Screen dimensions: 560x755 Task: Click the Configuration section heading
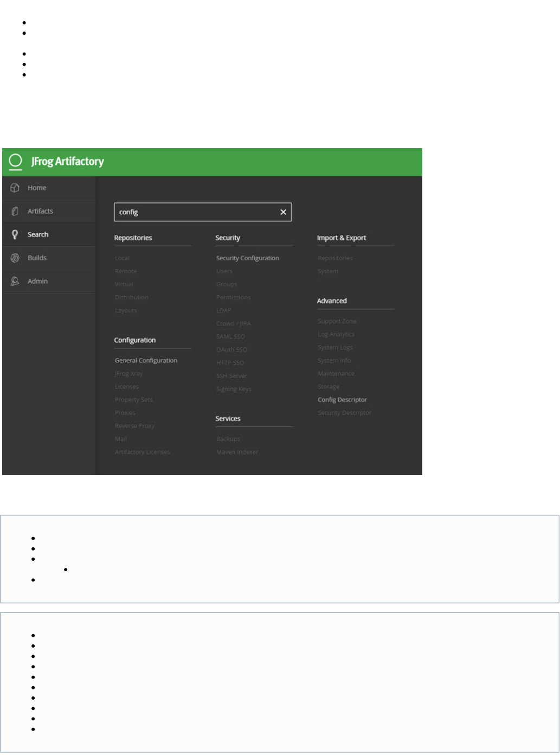[x=135, y=340]
